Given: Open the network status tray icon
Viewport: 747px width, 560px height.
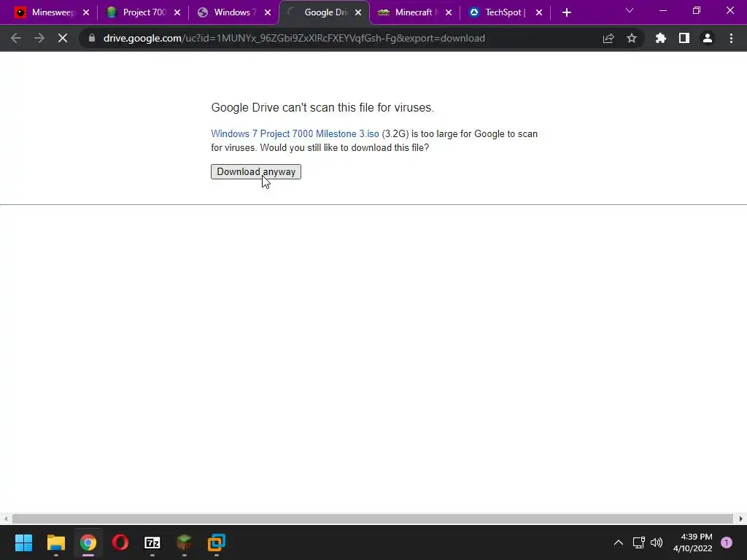Looking at the screenshot, I should coord(639,542).
